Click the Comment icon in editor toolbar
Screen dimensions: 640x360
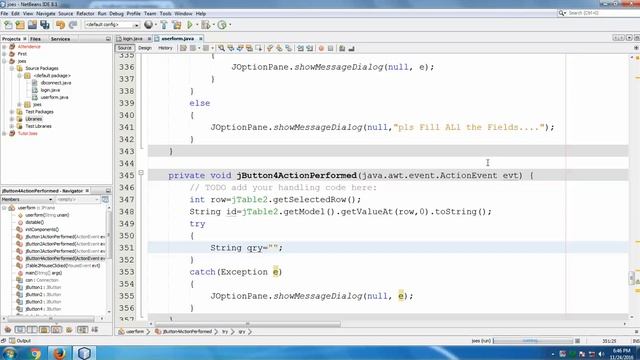(342, 48)
